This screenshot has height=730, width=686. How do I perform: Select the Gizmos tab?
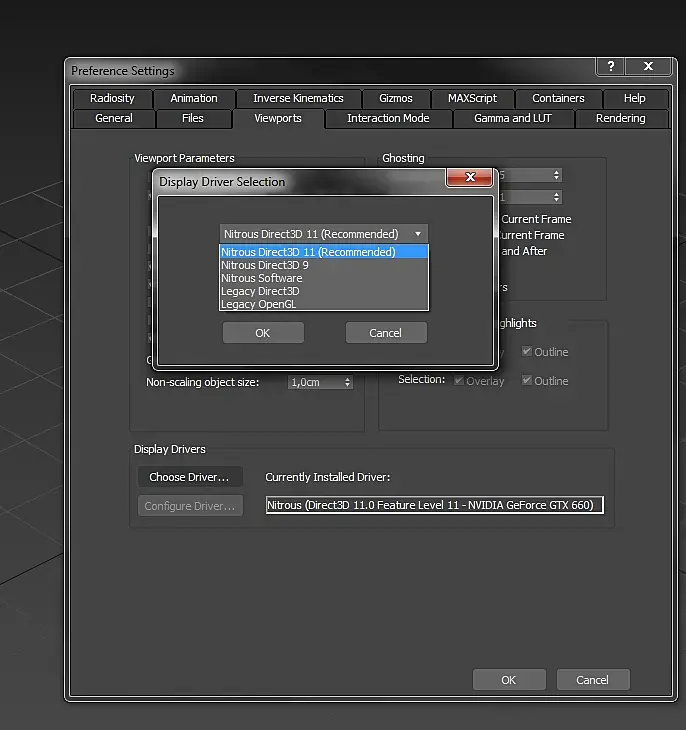point(395,98)
